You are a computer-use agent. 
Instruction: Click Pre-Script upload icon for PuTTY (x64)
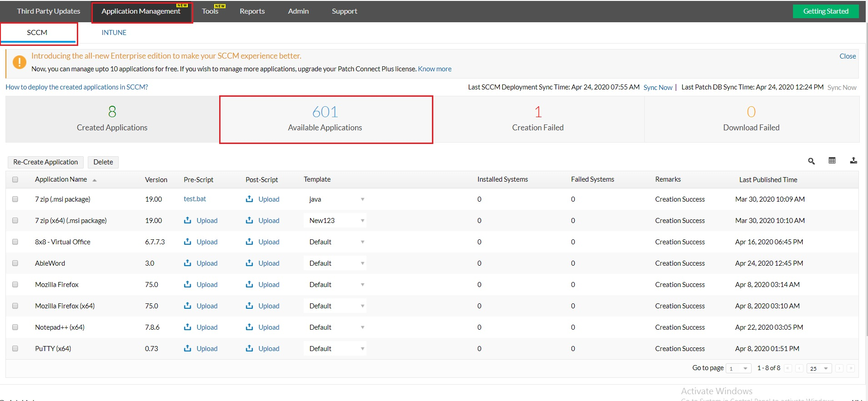187,348
